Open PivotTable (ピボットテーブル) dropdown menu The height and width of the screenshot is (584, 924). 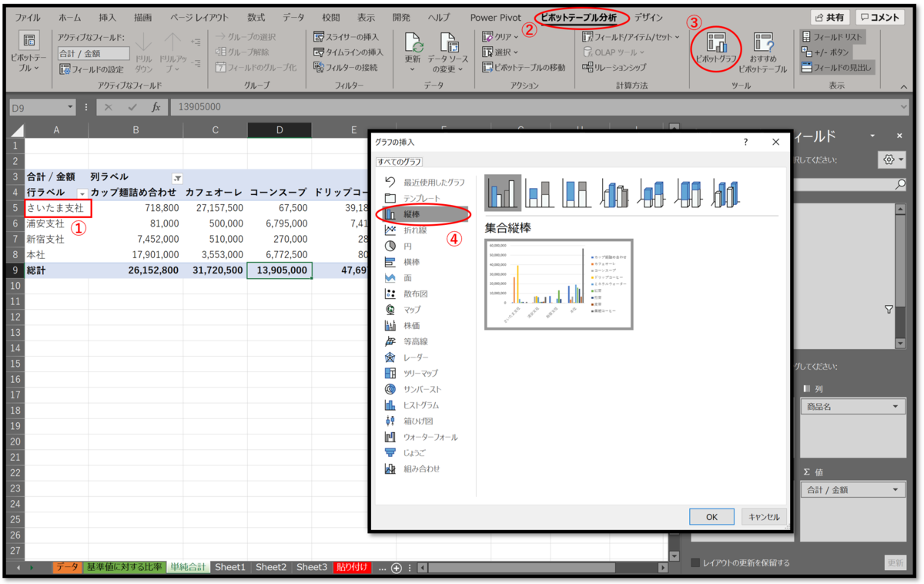pyautogui.click(x=29, y=52)
